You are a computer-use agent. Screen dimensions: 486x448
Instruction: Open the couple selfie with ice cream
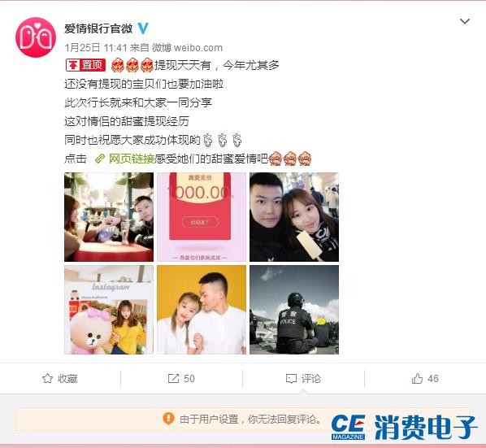click(x=294, y=217)
